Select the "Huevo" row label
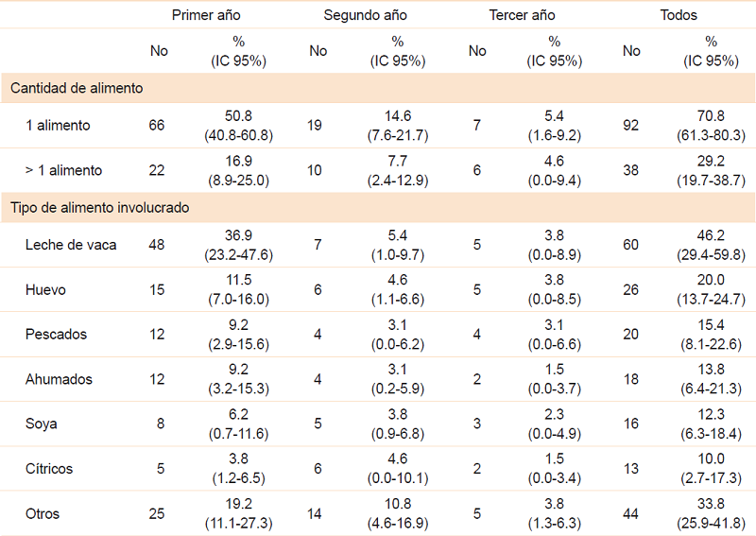This screenshot has width=756, height=536. click(45, 290)
